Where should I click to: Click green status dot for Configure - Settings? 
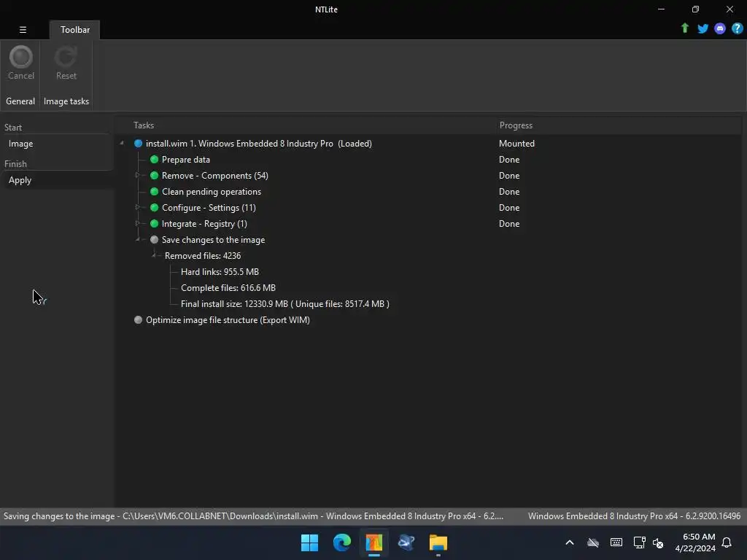tap(154, 208)
